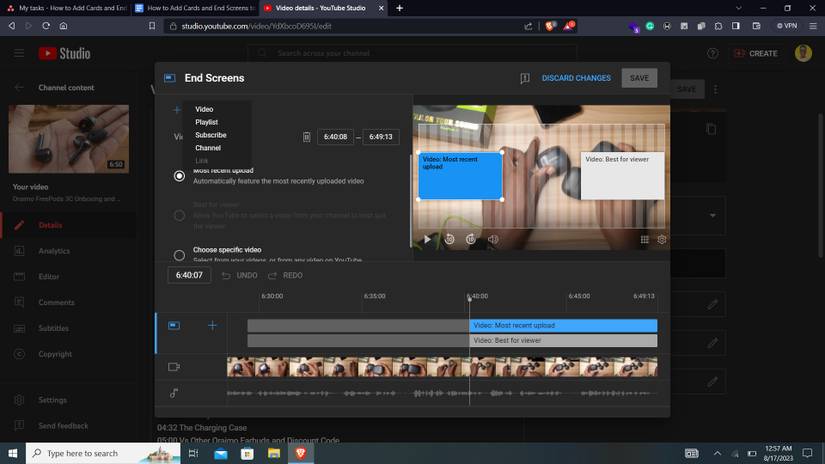Viewport: 825px width, 464px height.
Task: Select the blue Most recent upload element in preview
Action: click(460, 176)
